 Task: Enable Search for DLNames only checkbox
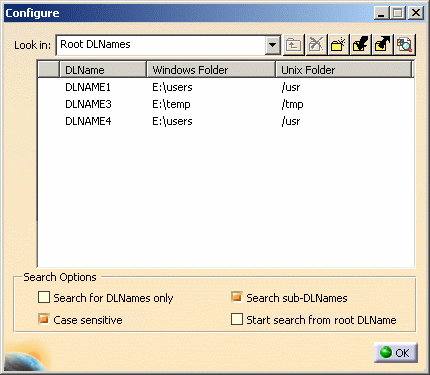click(x=44, y=297)
